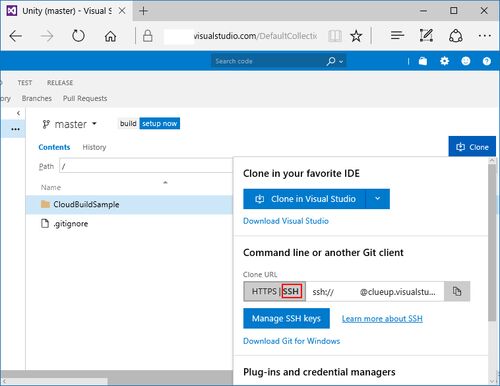
Task: Expand Clone in Visual Studio dropdown arrow
Action: (377, 199)
